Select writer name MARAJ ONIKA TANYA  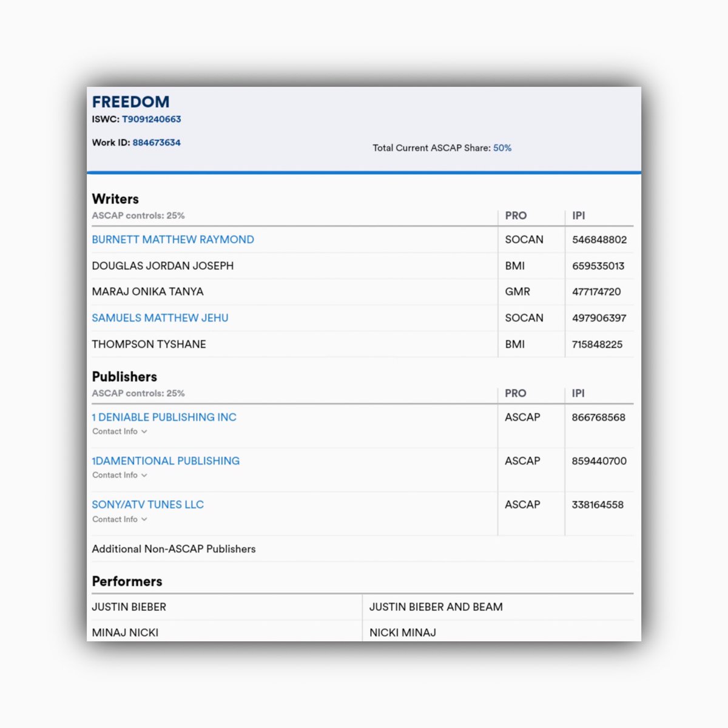click(147, 292)
